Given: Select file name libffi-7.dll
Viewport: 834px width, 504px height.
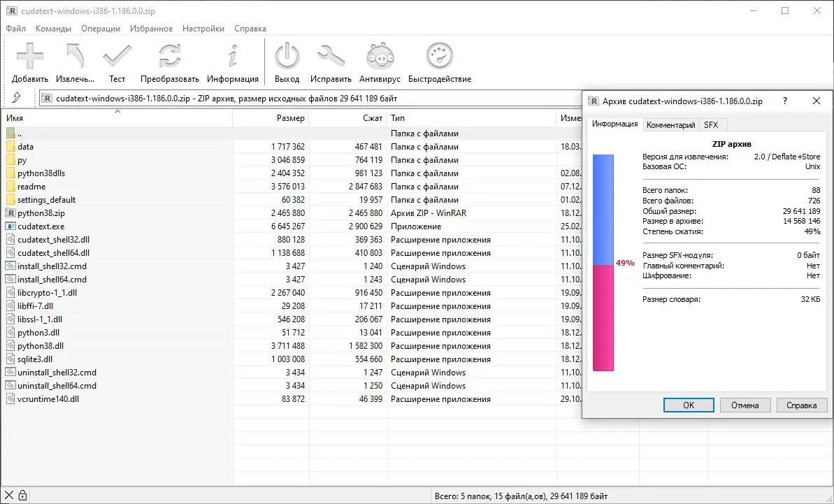Looking at the screenshot, I should (35, 306).
